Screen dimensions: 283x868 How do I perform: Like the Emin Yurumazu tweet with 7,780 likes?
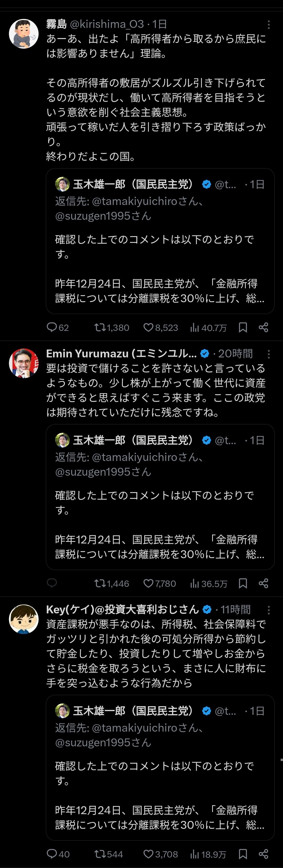click(148, 583)
